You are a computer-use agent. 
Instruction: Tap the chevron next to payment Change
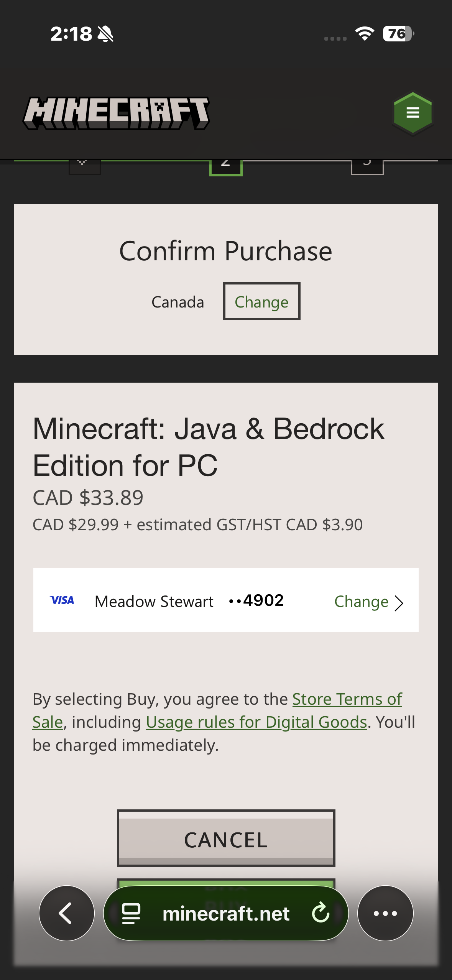tap(399, 602)
